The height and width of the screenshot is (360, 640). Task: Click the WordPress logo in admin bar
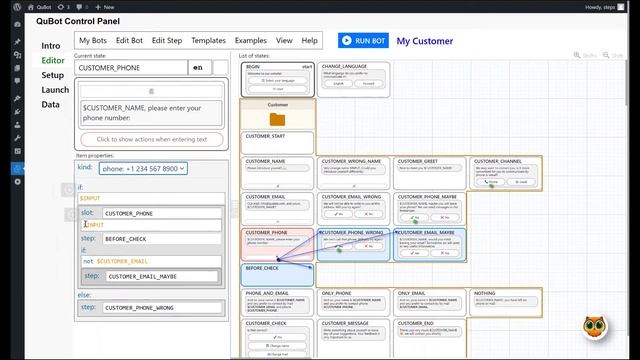[17, 7]
